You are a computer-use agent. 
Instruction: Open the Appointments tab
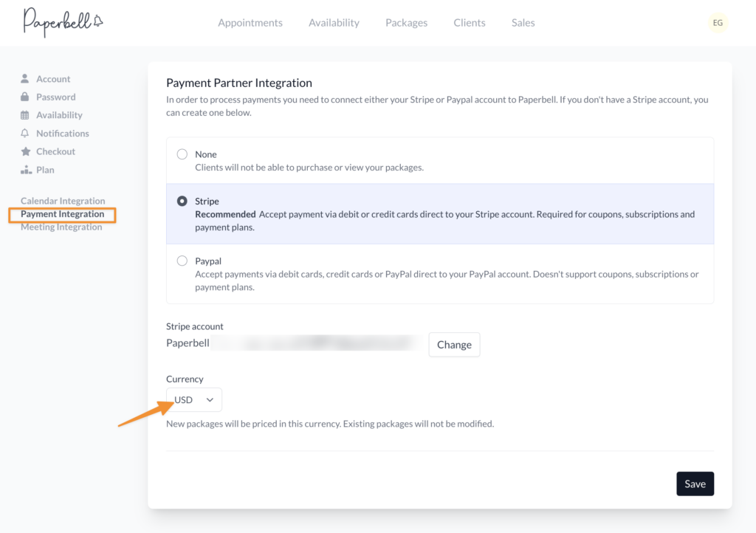[x=250, y=23]
